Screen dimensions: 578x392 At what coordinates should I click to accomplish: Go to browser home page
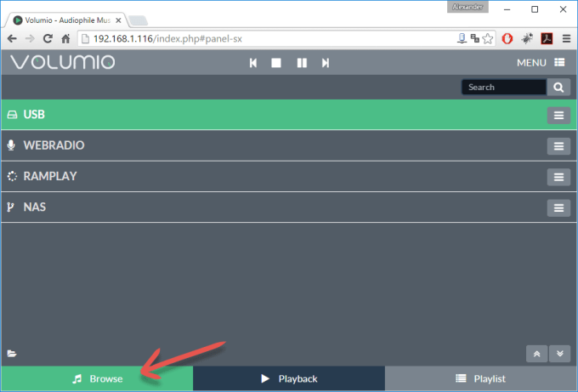(x=65, y=39)
